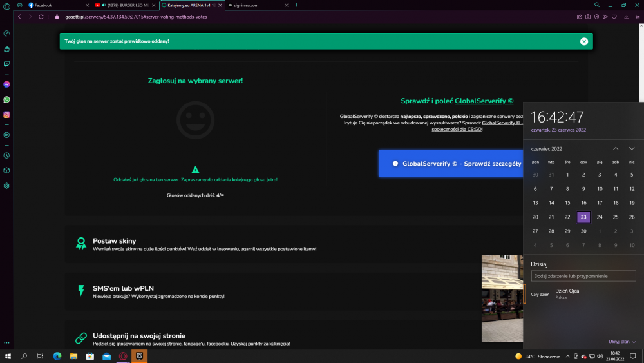Click GlobalServerify © - Sprawdź szczegóły button

[451, 164]
